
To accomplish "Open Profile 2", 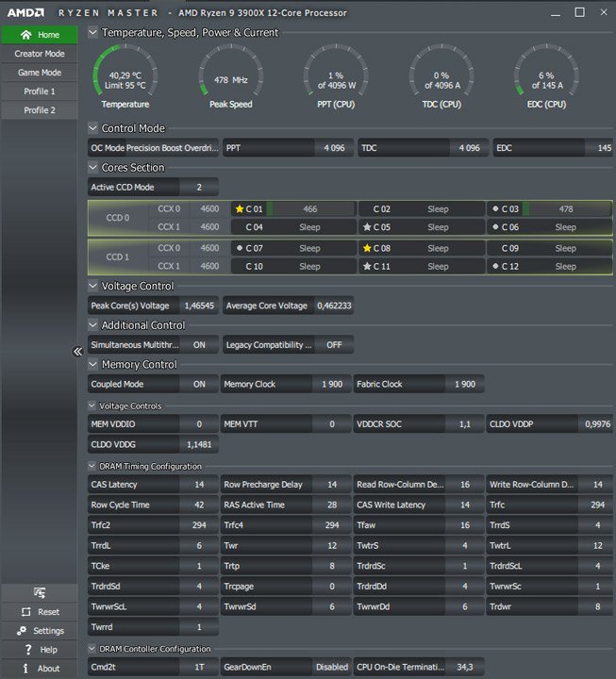I will click(x=40, y=110).
